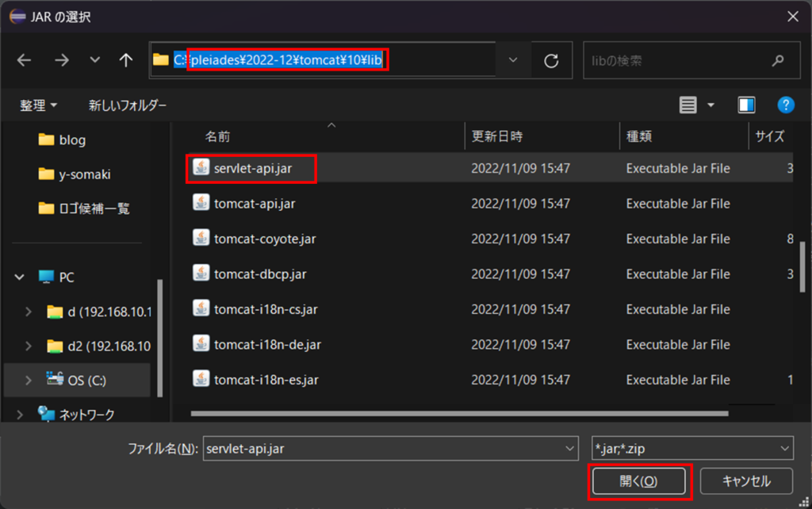
Task: Click the Forward navigation arrow
Action: (61, 60)
